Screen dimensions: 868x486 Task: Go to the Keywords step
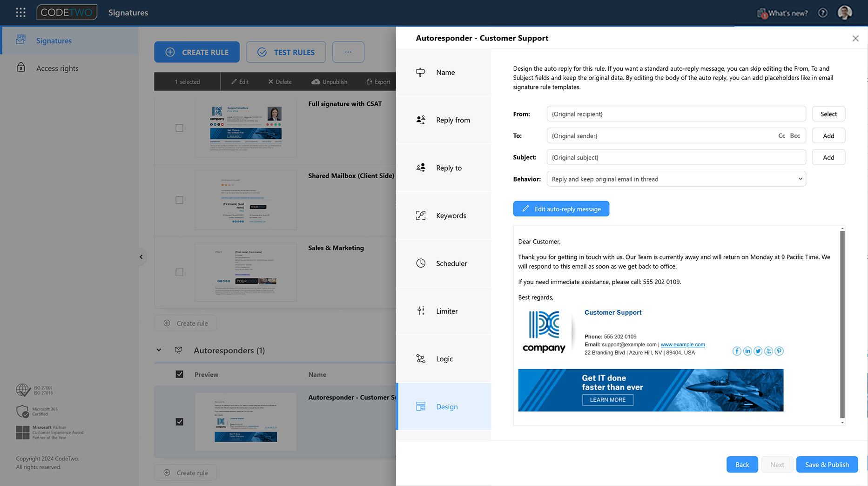pyautogui.click(x=444, y=216)
